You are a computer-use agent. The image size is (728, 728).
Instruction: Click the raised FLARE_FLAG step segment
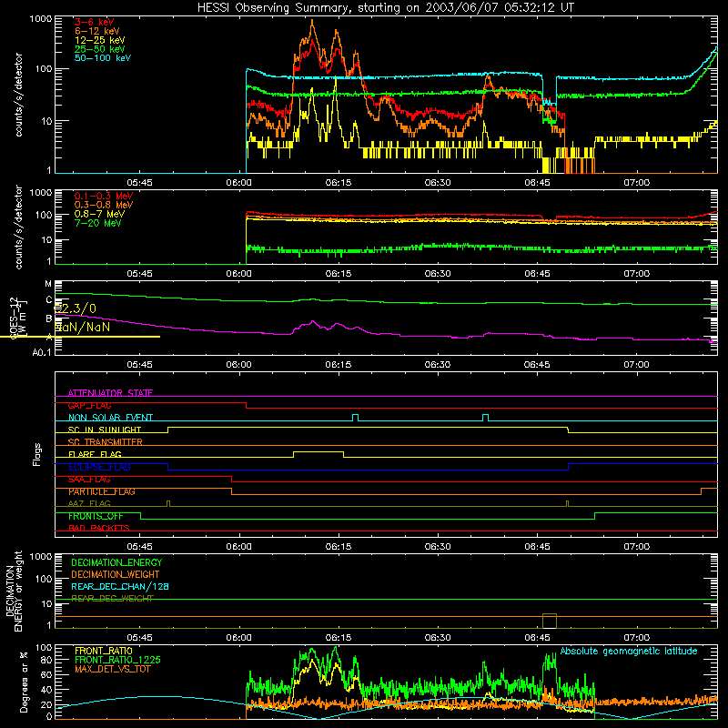click(318, 451)
